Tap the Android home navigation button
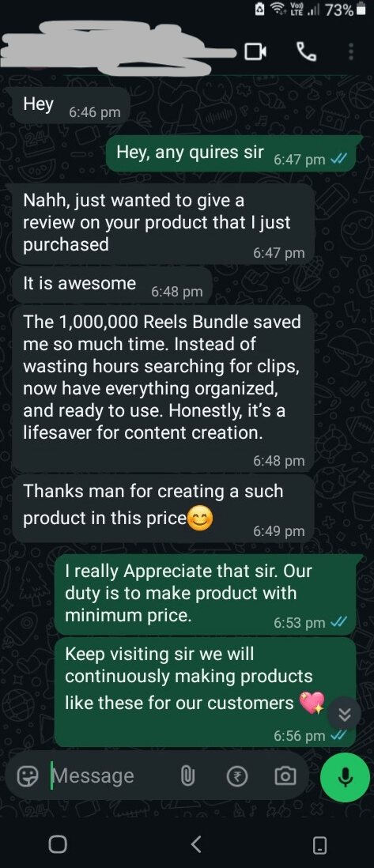 [x=58, y=844]
